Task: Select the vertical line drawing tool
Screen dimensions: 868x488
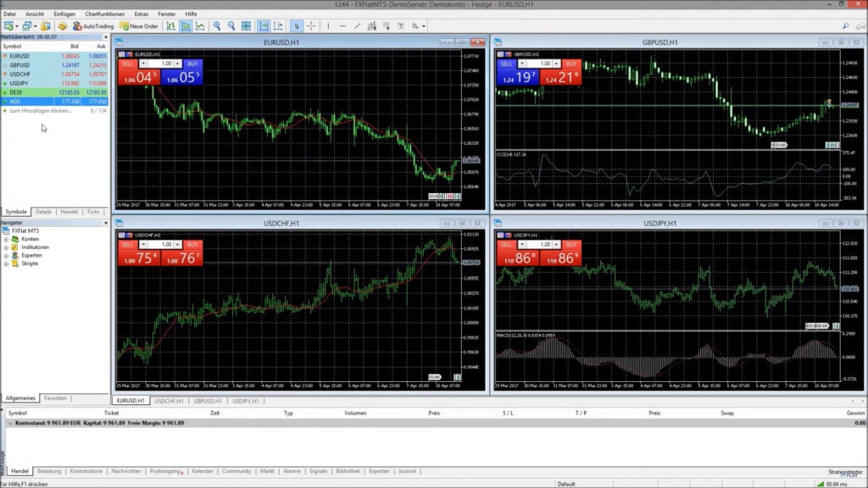Action: 328,26
